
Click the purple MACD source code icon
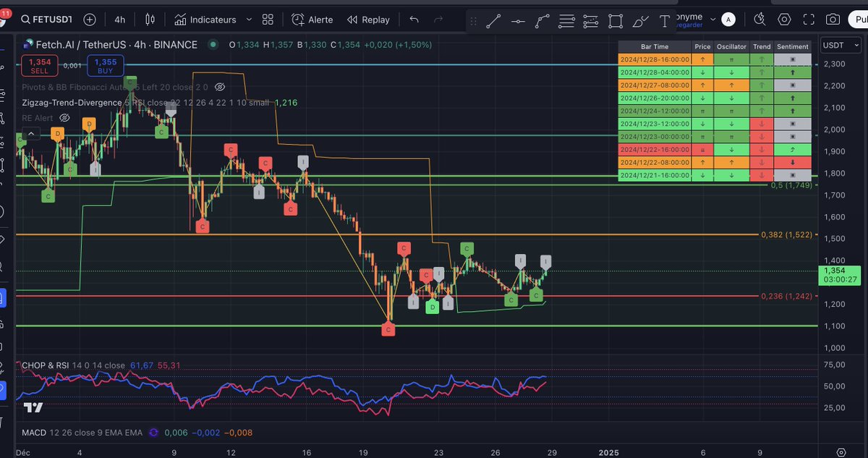(153, 432)
